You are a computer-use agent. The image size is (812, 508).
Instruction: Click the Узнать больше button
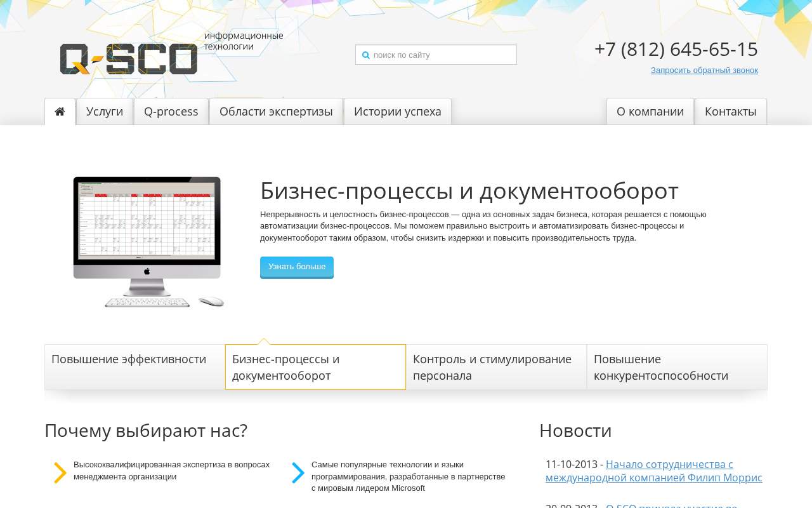[x=297, y=267]
